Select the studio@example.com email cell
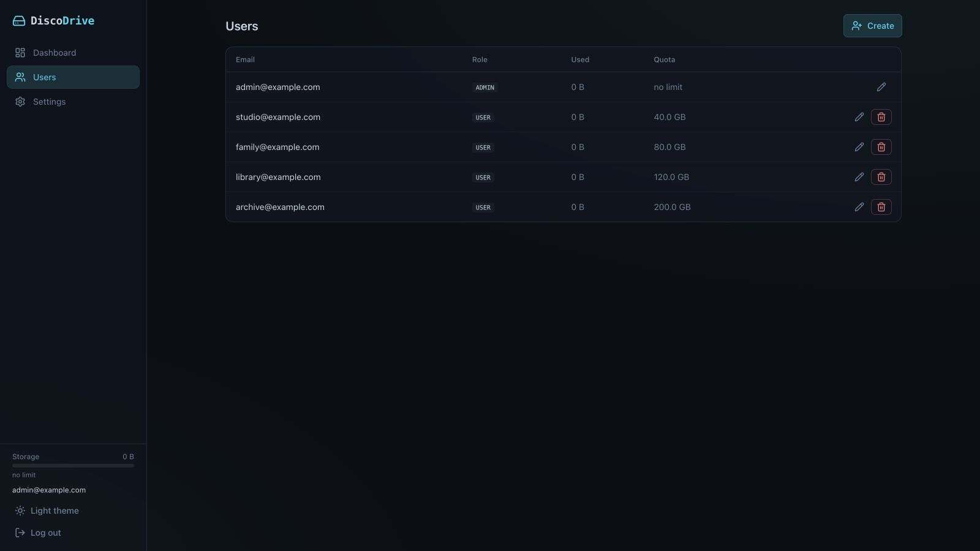The width and height of the screenshot is (980, 551). pos(278,117)
